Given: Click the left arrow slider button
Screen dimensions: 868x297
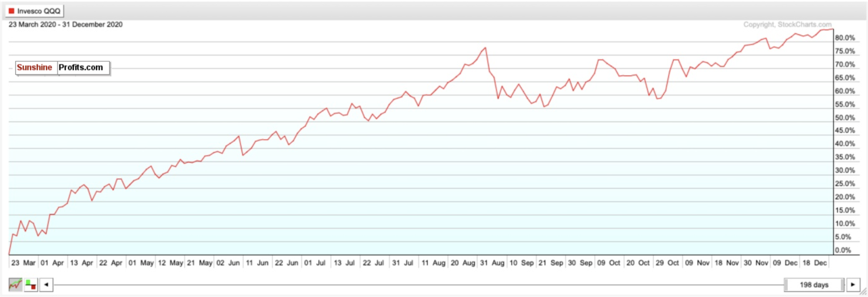Looking at the screenshot, I should click(x=46, y=285).
